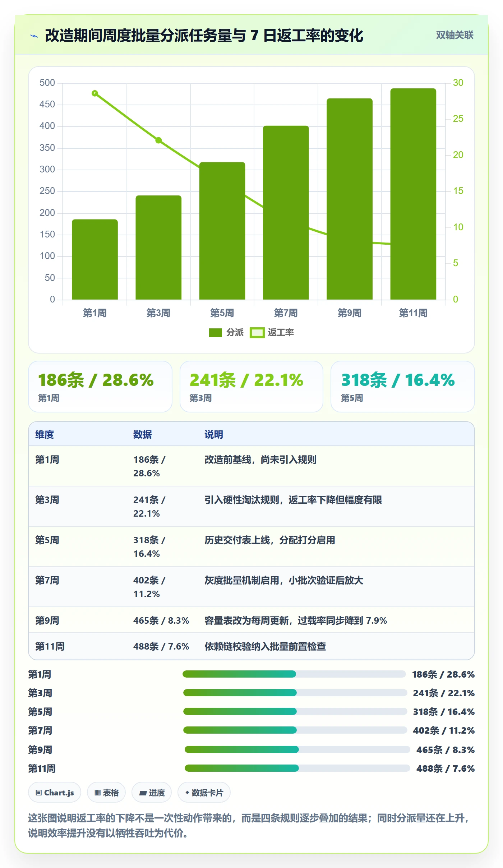Click the 数据卡片 tag chip

(x=204, y=792)
